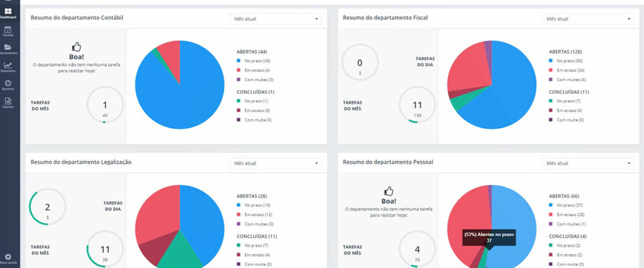Open the Mês atual dropdown for Fiscal
This screenshot has width=644, height=268.
tap(588, 19)
